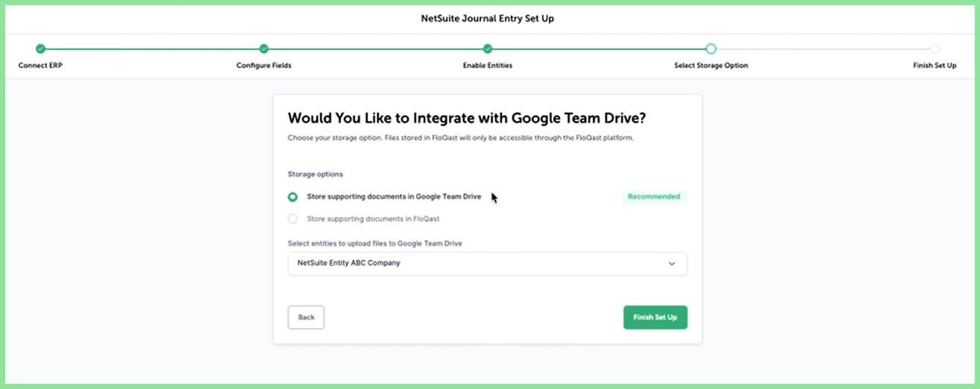Screen dimensions: 980x389
Task: Click the green Finish Set Up button
Action: pos(655,317)
